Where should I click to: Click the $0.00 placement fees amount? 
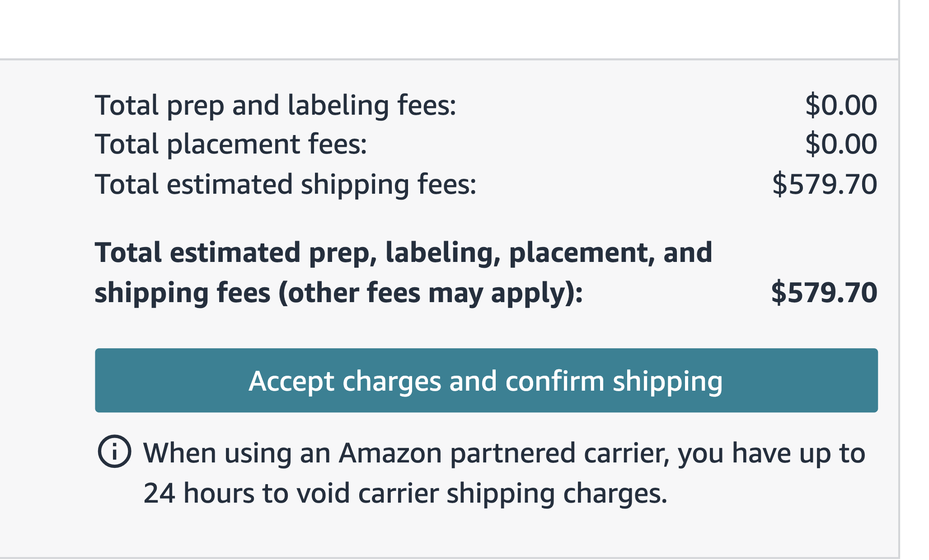(841, 145)
